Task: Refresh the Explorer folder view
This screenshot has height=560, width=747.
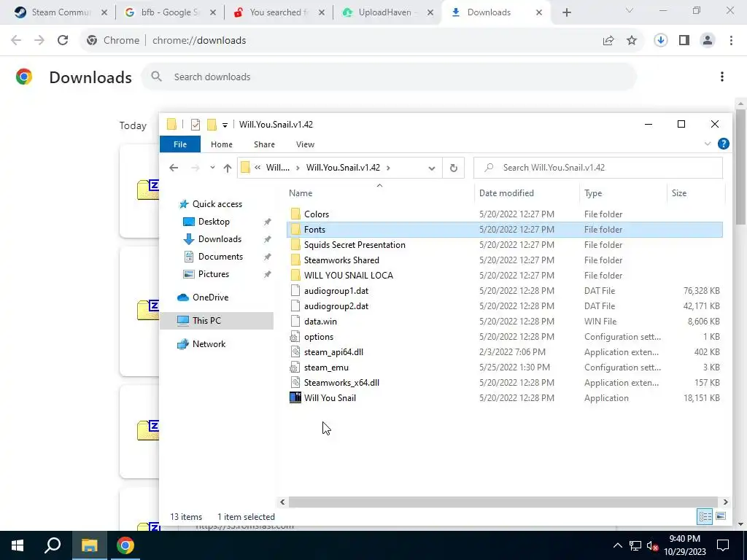Action: point(454,168)
